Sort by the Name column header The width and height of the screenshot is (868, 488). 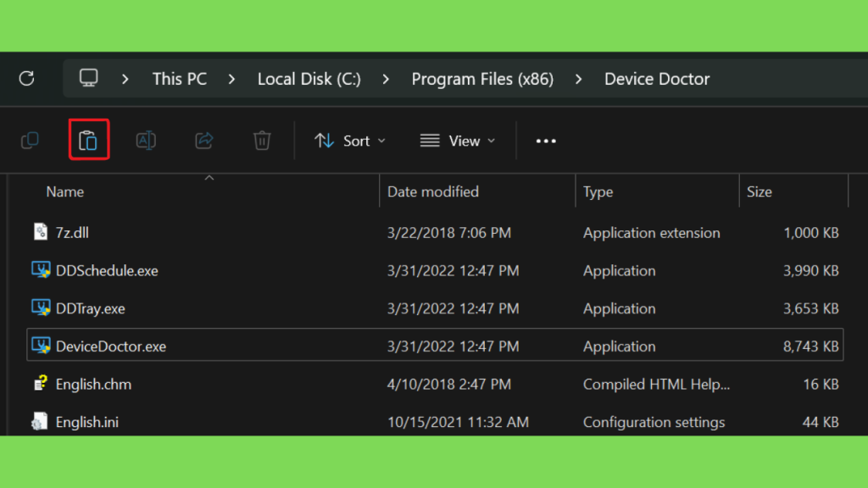click(x=65, y=192)
